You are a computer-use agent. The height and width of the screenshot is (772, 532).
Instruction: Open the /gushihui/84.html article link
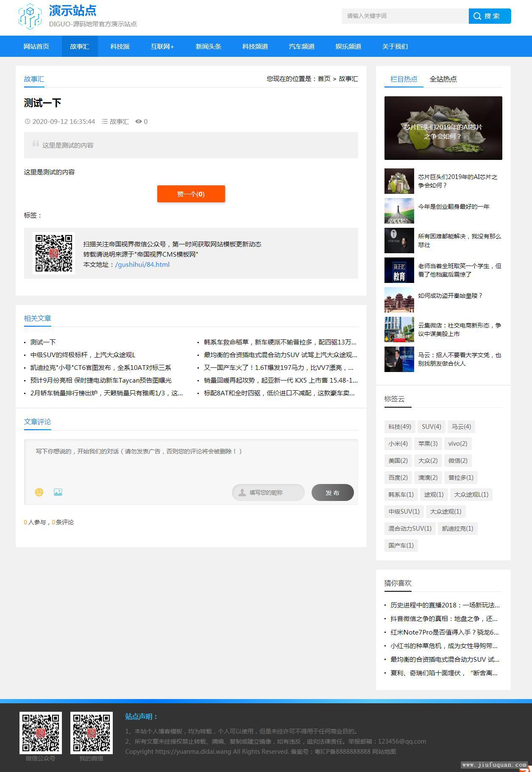point(142,264)
